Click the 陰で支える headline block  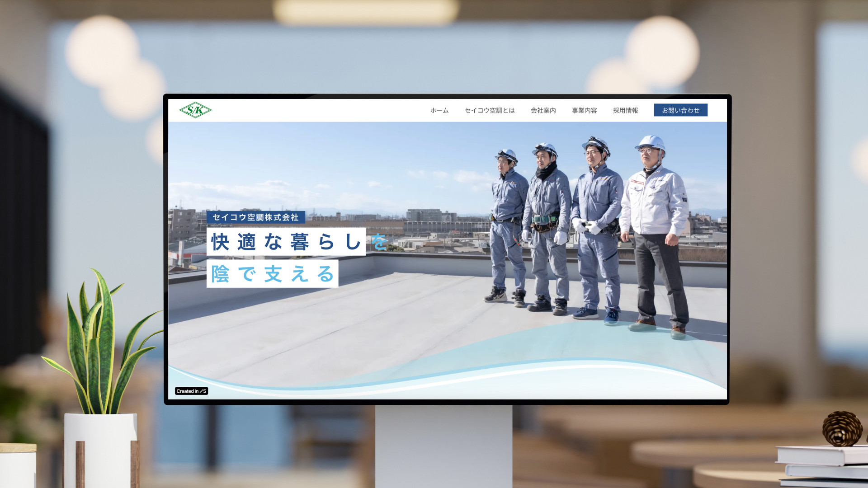272,274
